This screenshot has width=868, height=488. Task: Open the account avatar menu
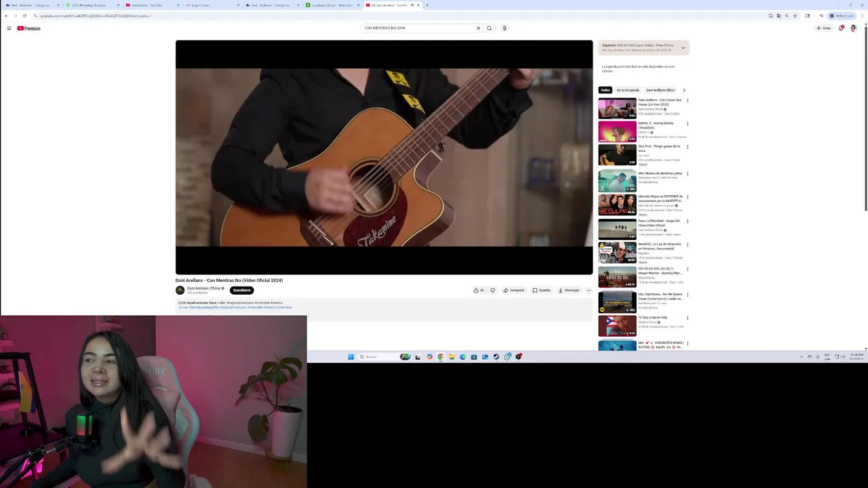click(x=853, y=28)
